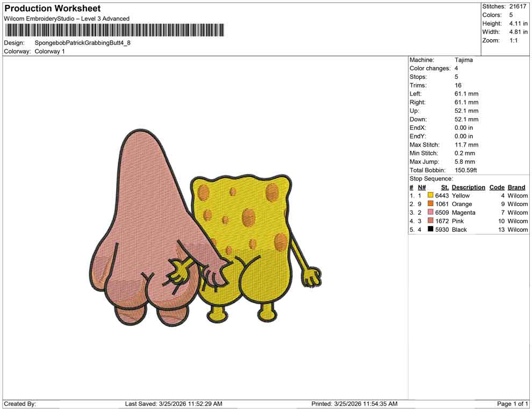Screen dimensions: 532x409
Task: Click thread number '5930' in Black row
Action: click(442, 229)
